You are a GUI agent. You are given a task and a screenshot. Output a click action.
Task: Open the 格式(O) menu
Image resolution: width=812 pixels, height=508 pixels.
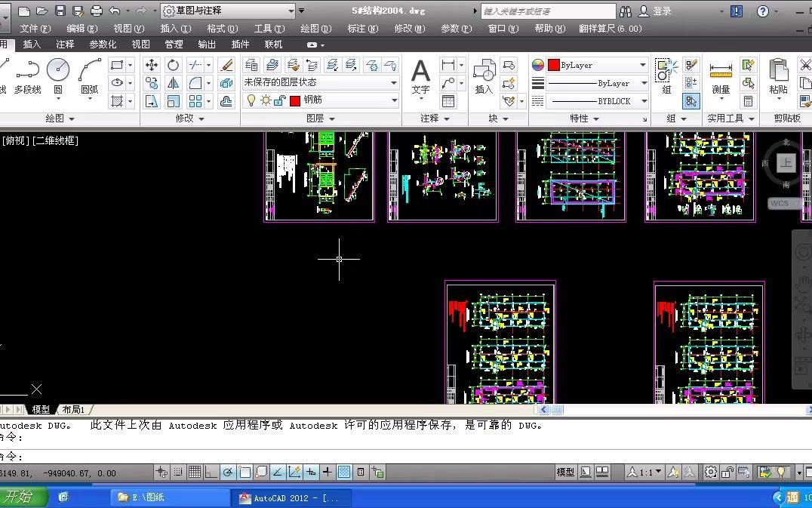(x=222, y=29)
